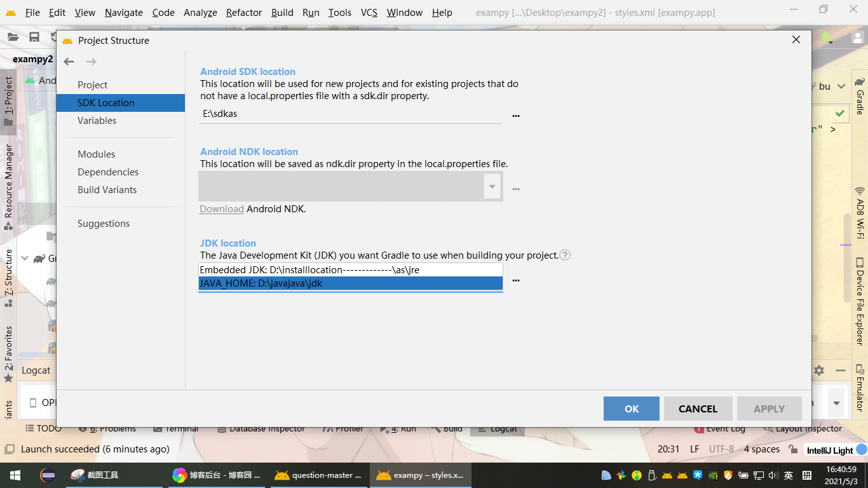Viewport: 868px width, 488px height.
Task: Open the Structure side tab
Action: coord(8,278)
